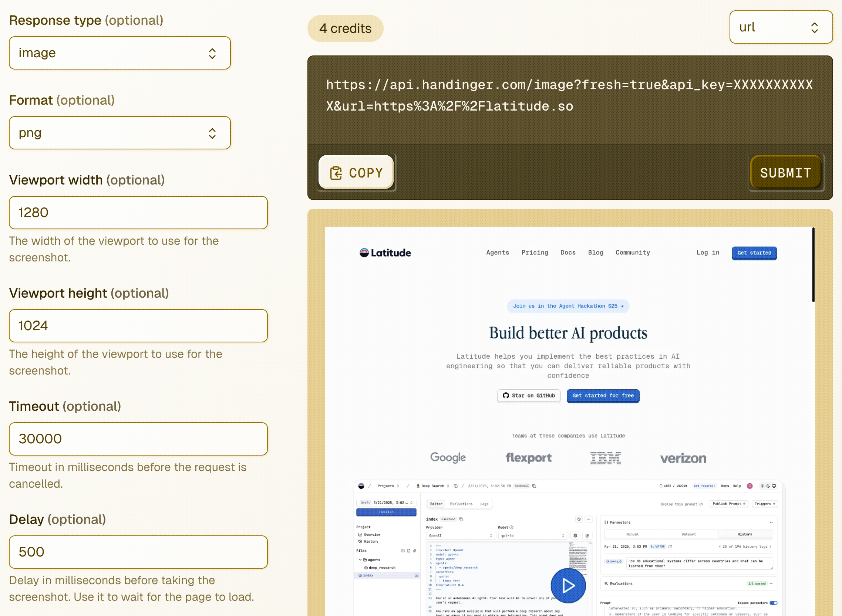Toggle the Expand parameters switch
Screen dimensions: 842x616
pos(773,603)
